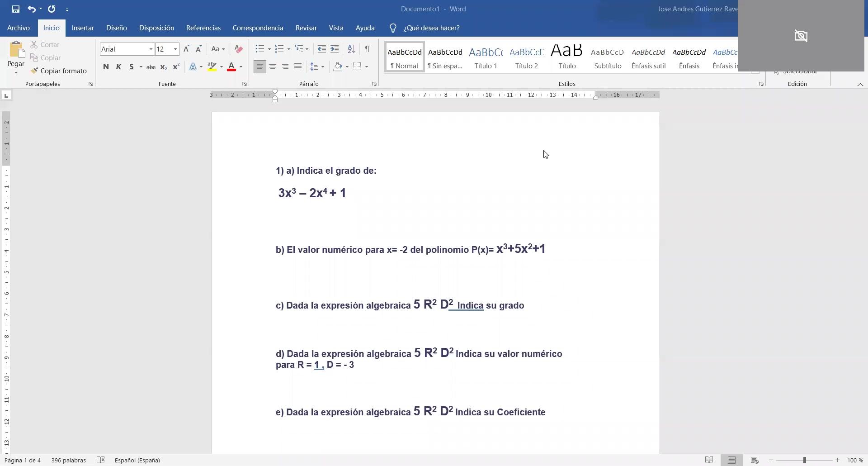Click the word count 396 palabras
Viewport: 868px width, 466px height.
69,460
